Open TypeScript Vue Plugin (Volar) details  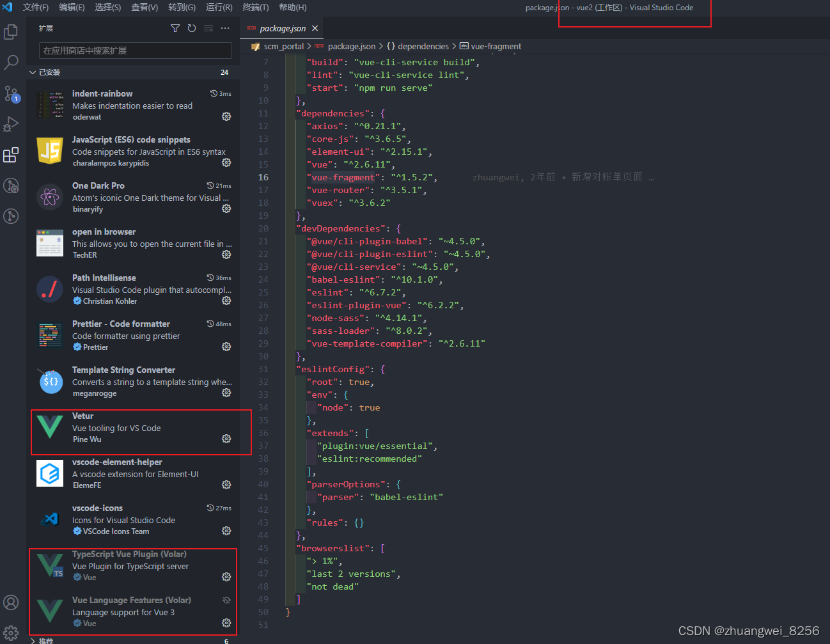pos(133,565)
